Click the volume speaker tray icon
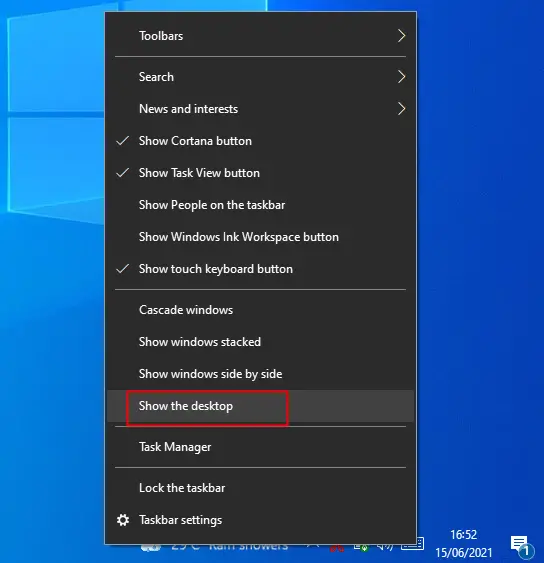 point(385,547)
